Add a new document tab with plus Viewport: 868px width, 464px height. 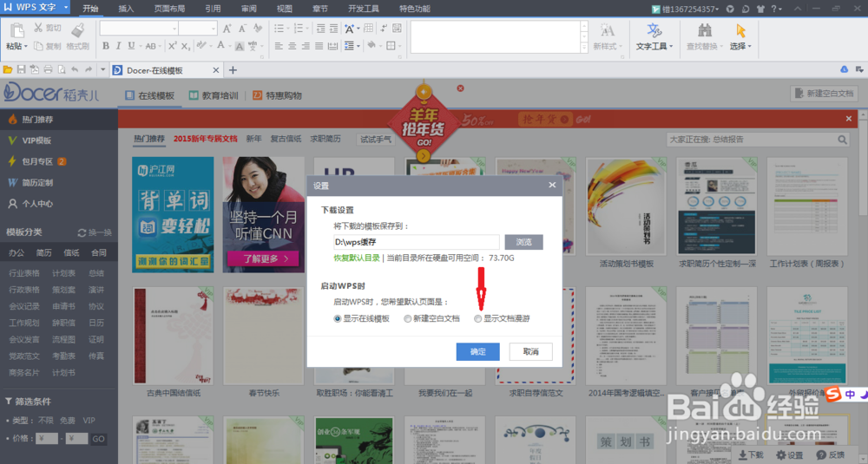[233, 70]
